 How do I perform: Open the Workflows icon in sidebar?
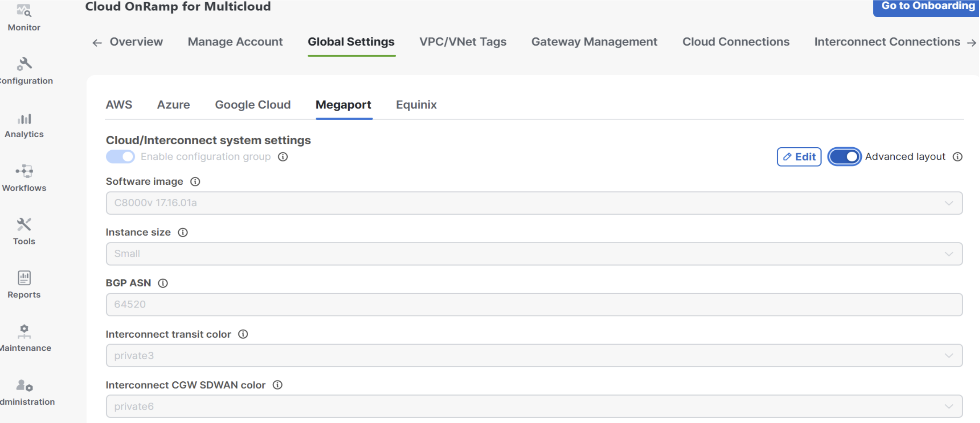click(x=24, y=171)
